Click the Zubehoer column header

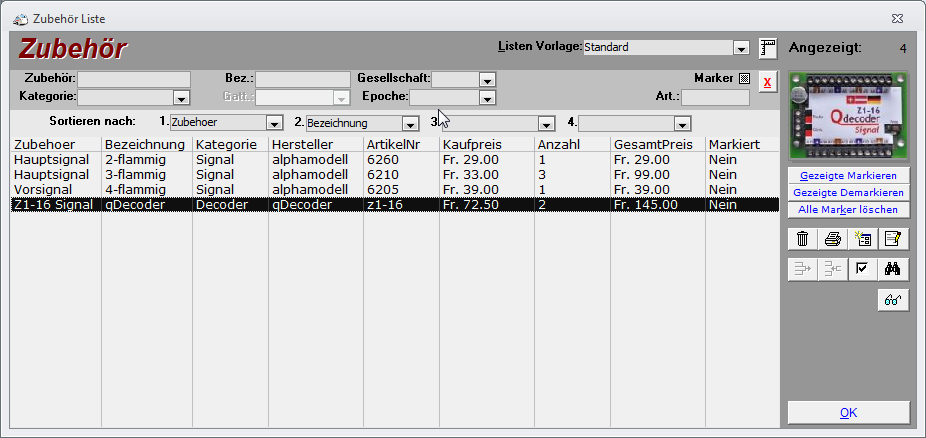(x=56, y=145)
